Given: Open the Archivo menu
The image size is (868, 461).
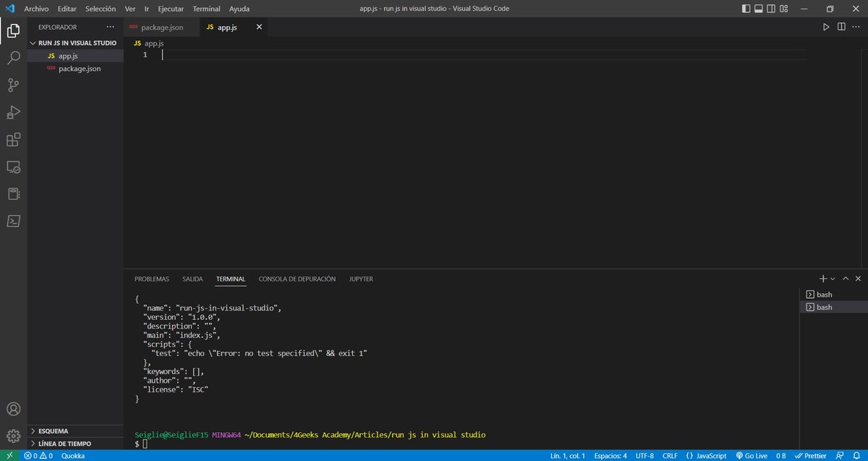Looking at the screenshot, I should [36, 9].
